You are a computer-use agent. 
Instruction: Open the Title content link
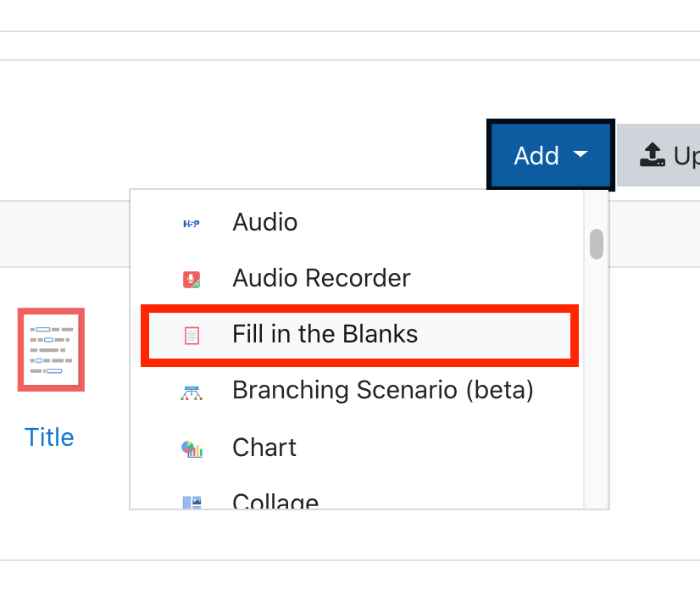(x=49, y=437)
